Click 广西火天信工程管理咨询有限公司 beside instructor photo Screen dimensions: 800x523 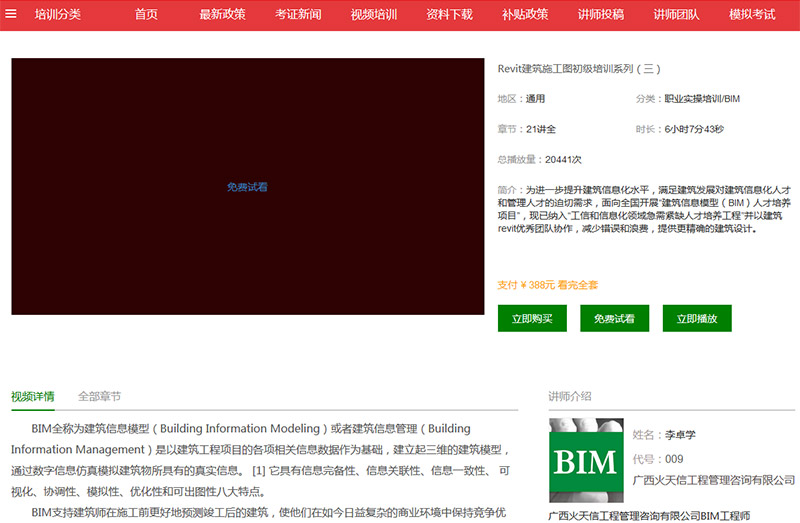click(x=714, y=480)
